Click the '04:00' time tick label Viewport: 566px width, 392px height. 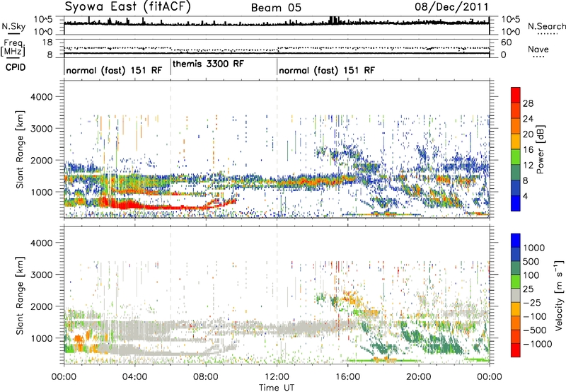134,377
